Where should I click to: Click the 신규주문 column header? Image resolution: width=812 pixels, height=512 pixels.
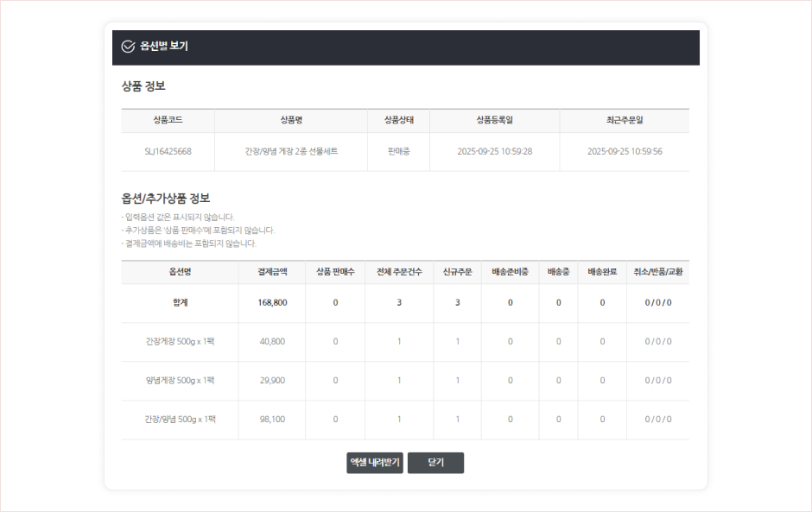pyautogui.click(x=457, y=272)
